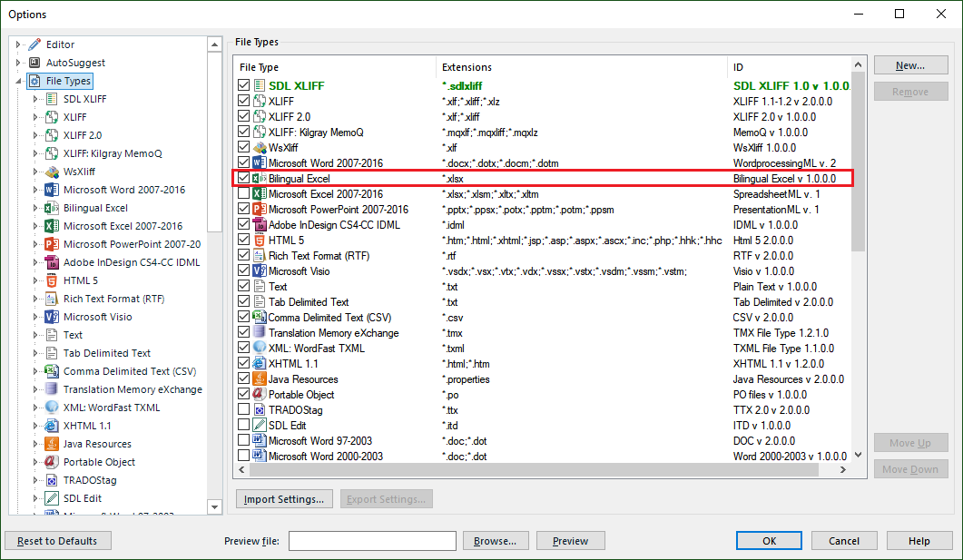This screenshot has height=560, width=963.
Task: Click the Preview file input field
Action: [372, 541]
